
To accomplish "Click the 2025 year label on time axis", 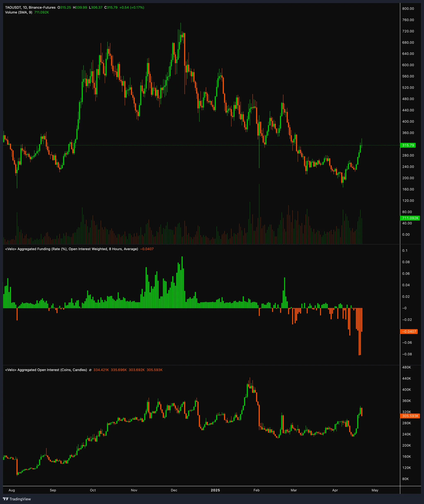I will coord(215,490).
